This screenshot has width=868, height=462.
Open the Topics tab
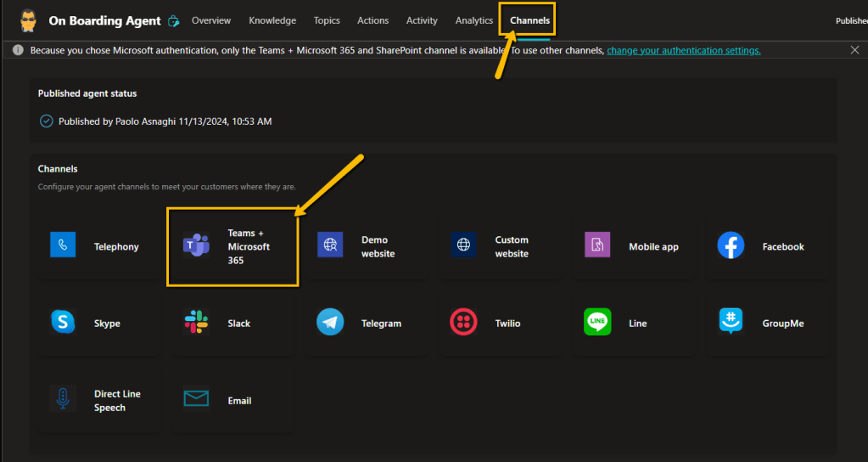(x=327, y=20)
